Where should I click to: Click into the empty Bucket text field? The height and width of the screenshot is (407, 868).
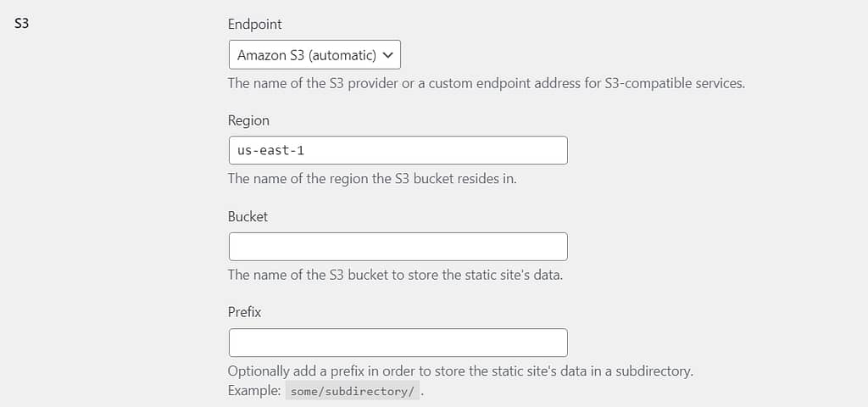tap(398, 247)
